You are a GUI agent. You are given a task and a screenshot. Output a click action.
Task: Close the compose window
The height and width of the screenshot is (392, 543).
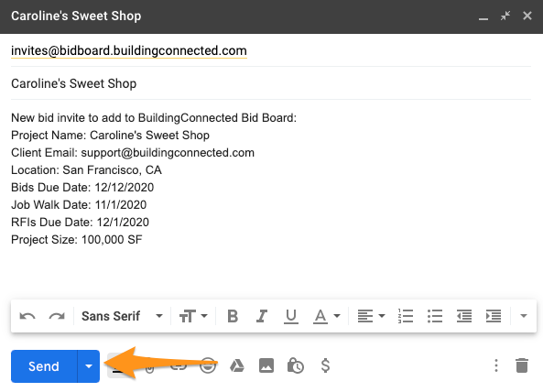[x=527, y=16]
